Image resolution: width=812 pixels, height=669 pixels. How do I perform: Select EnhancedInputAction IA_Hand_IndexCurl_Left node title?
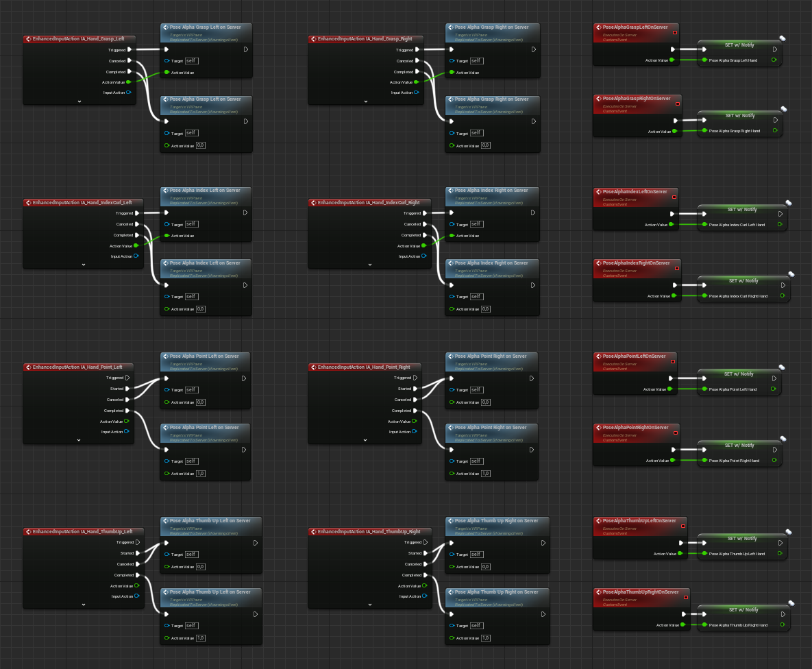click(82, 203)
